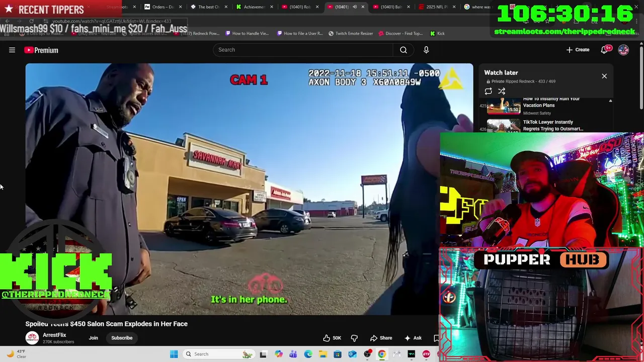Screen dimensions: 644x362
Task: Click the YouTube search magnifier button
Action: click(404, 50)
